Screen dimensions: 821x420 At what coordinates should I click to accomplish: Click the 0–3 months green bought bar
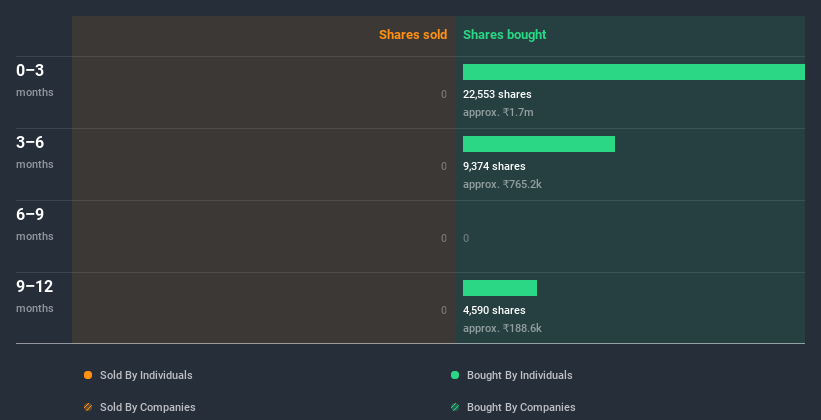[634, 72]
